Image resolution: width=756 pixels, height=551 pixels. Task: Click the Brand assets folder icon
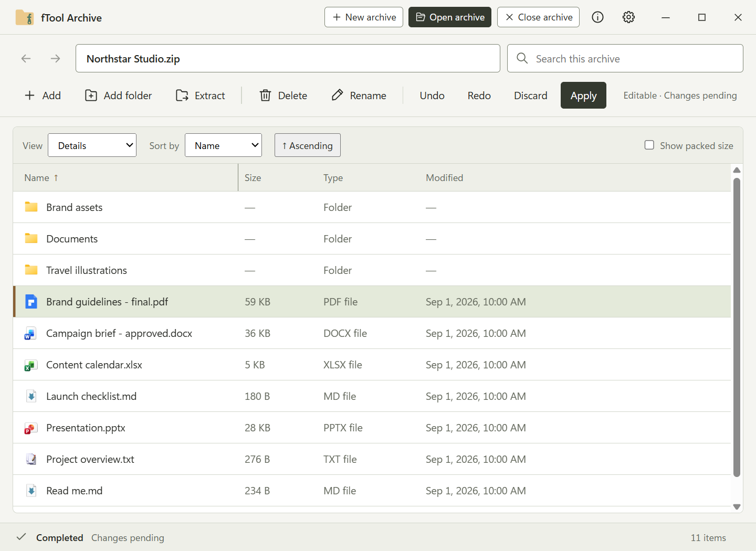pyautogui.click(x=31, y=207)
